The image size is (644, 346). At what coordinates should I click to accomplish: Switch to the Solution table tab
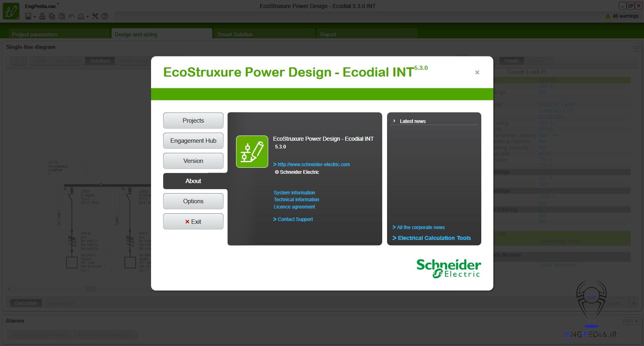61,303
